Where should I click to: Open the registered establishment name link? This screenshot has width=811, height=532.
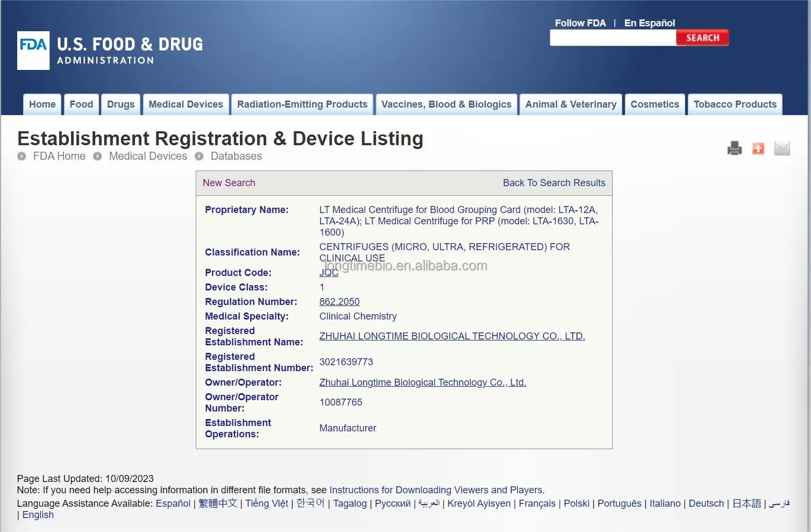(452, 336)
